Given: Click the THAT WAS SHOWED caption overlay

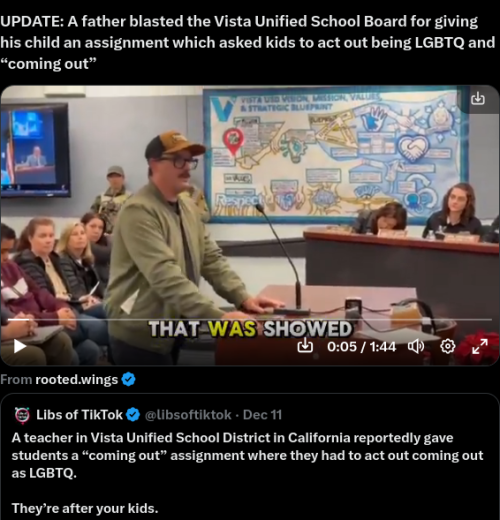Looking at the screenshot, I should coord(250,329).
